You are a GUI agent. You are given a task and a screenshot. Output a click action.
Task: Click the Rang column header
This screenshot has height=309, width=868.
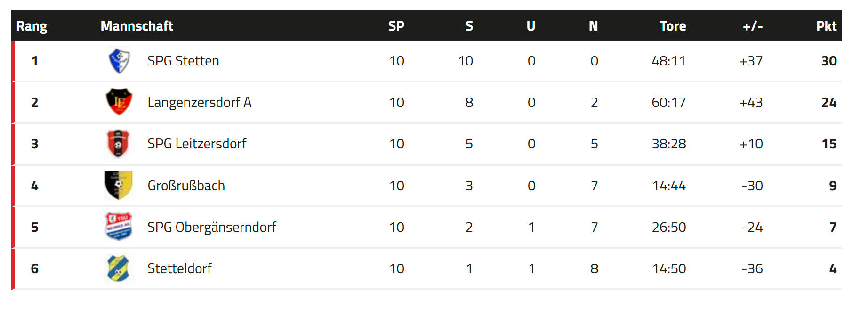tap(32, 26)
